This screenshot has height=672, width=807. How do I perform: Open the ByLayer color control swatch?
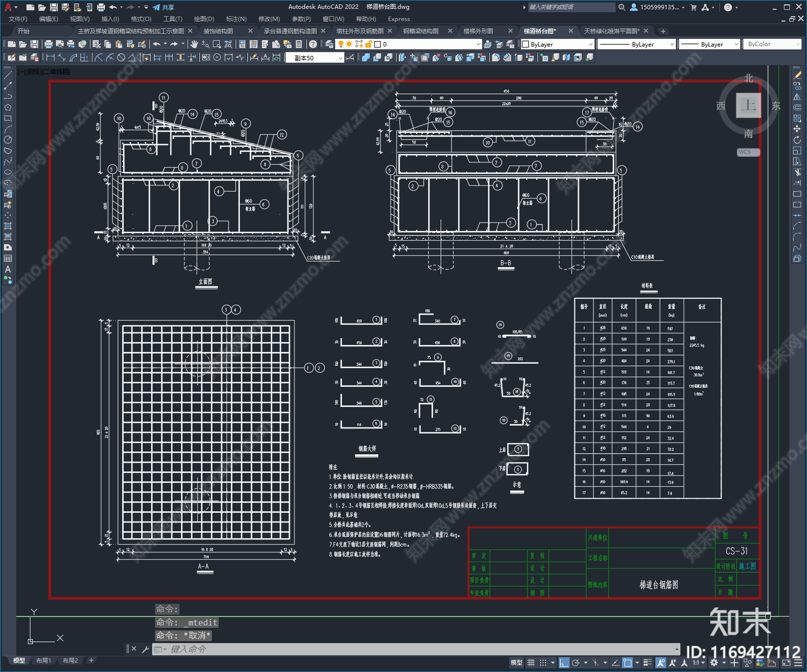(558, 44)
